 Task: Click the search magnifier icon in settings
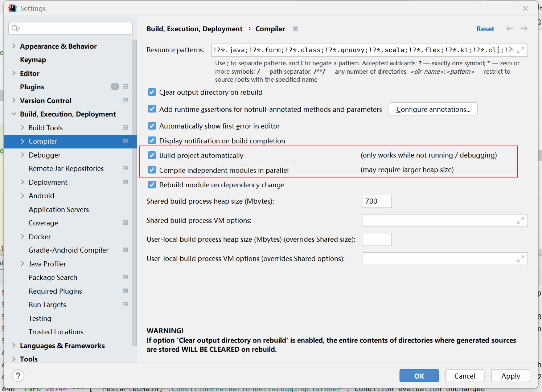pyautogui.click(x=15, y=28)
